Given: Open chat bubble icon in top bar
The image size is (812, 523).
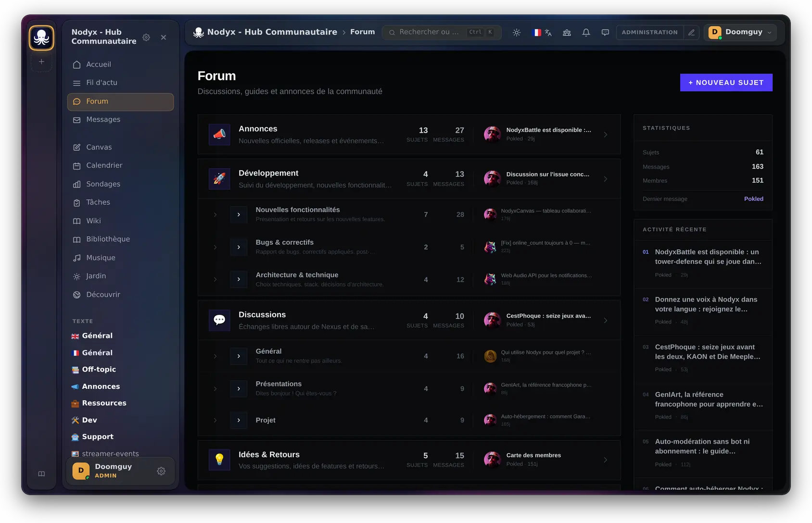Looking at the screenshot, I should [x=605, y=32].
